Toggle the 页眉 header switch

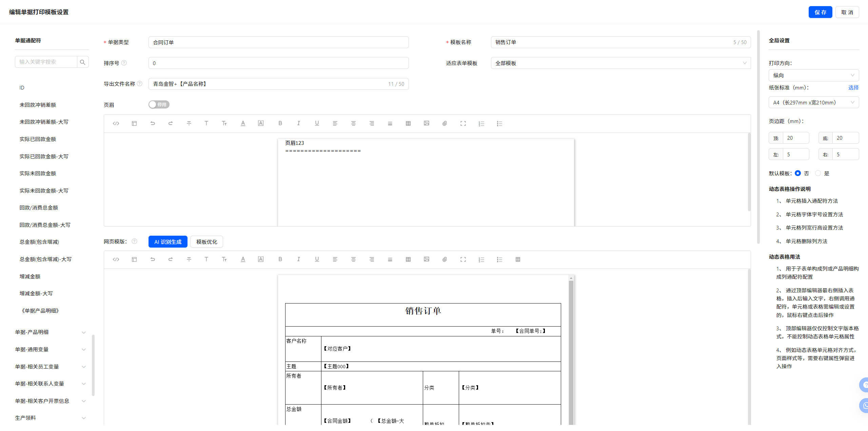click(159, 104)
